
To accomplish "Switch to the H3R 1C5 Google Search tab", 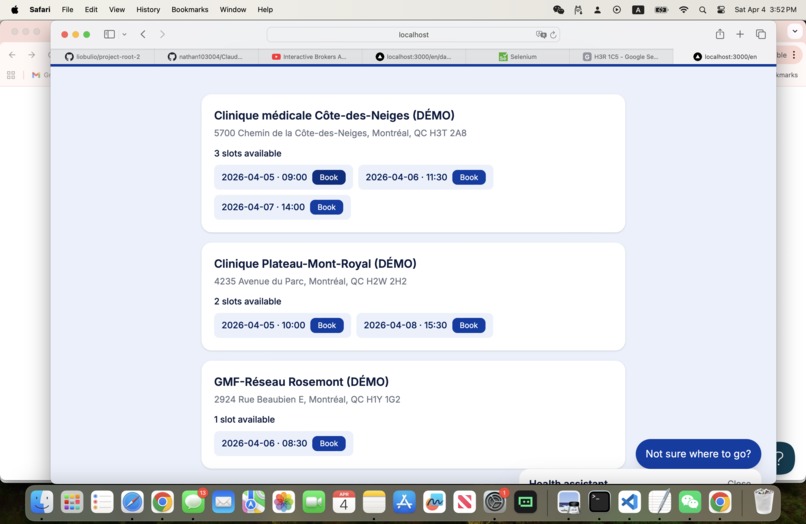I will pos(621,57).
